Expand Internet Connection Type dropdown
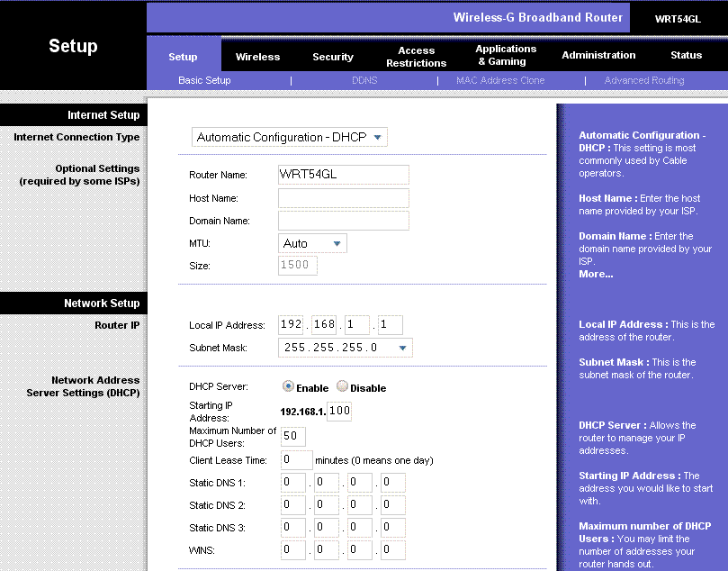The height and width of the screenshot is (571, 728). tap(289, 138)
